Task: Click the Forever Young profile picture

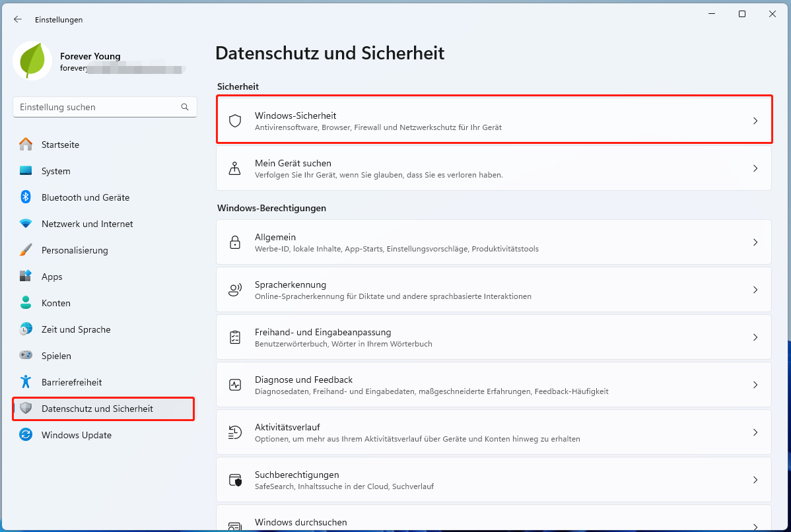Action: [x=32, y=60]
